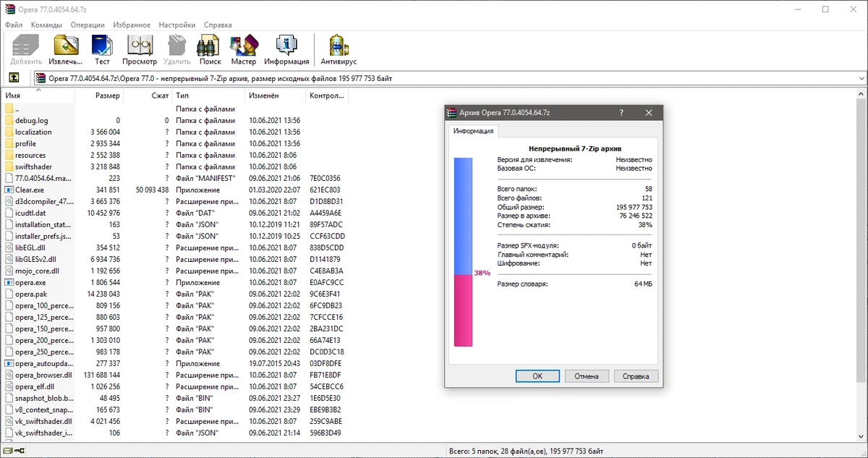Expand the archive path dropdown arrow
Viewport: 868px width, 458px height.
coord(860,78)
